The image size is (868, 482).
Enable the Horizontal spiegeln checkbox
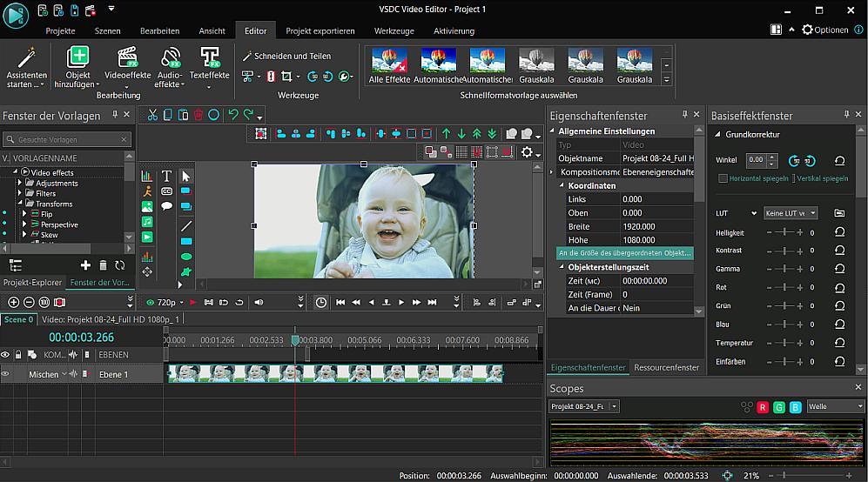coord(723,178)
